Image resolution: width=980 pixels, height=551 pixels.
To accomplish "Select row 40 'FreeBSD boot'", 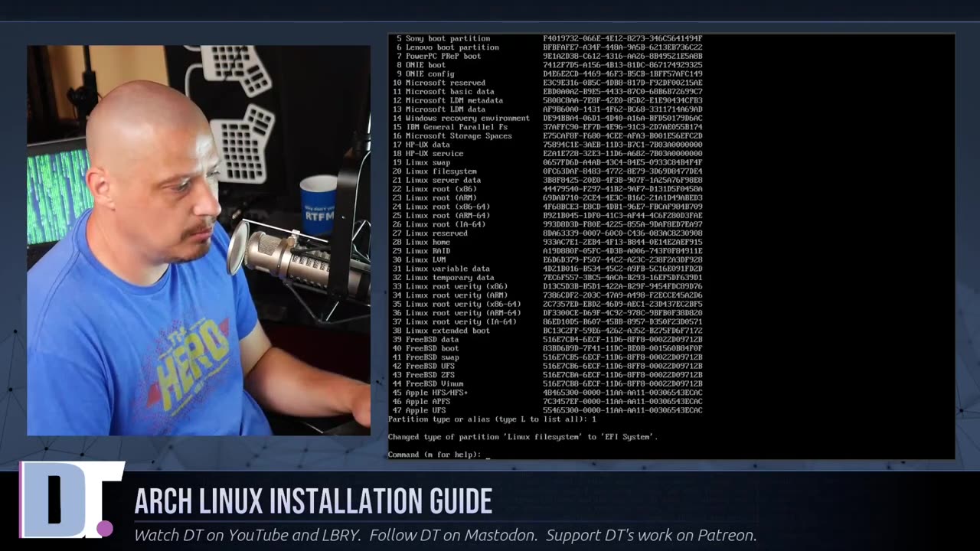I will tap(547, 348).
